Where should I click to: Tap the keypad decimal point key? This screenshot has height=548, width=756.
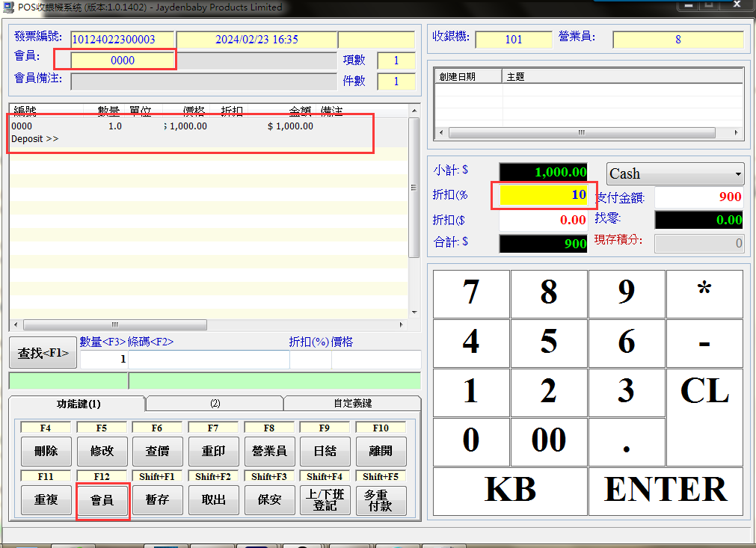click(x=627, y=442)
